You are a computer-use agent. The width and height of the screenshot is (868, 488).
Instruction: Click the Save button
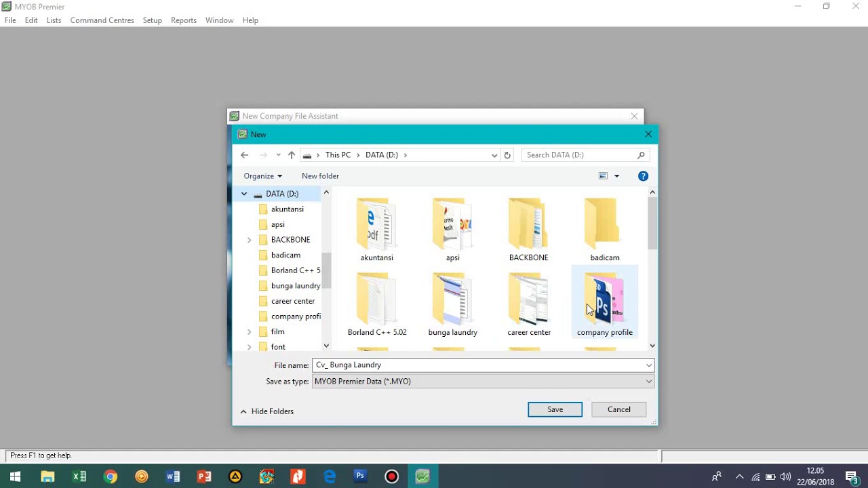click(x=555, y=409)
